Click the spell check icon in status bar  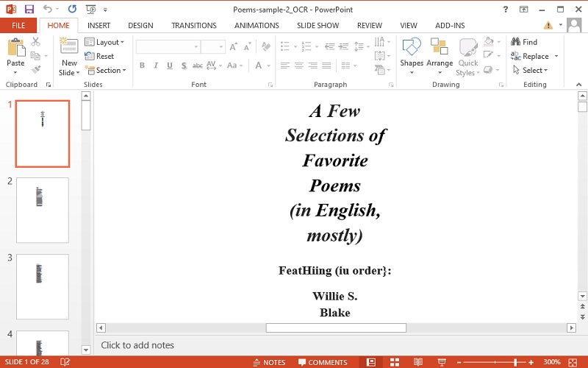pyautogui.click(x=65, y=362)
